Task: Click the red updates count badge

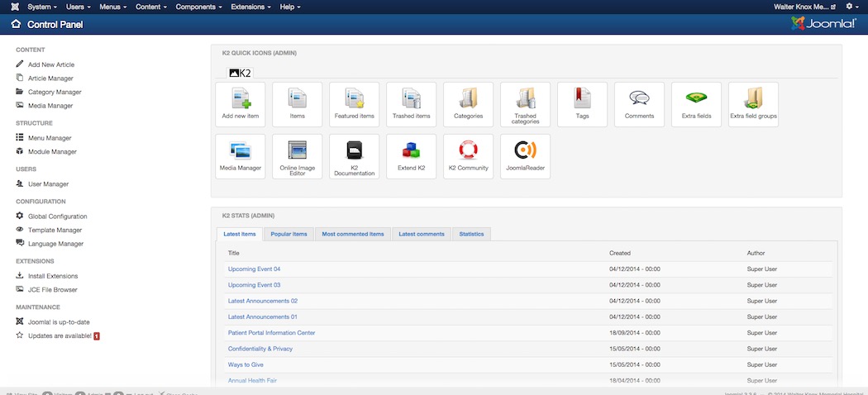Action: click(97, 336)
